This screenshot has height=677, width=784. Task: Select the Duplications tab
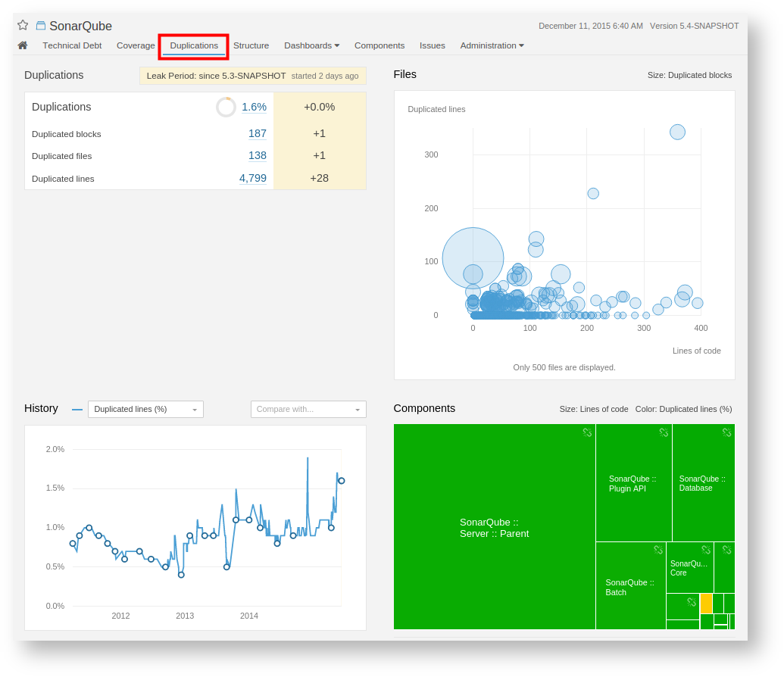tap(194, 45)
